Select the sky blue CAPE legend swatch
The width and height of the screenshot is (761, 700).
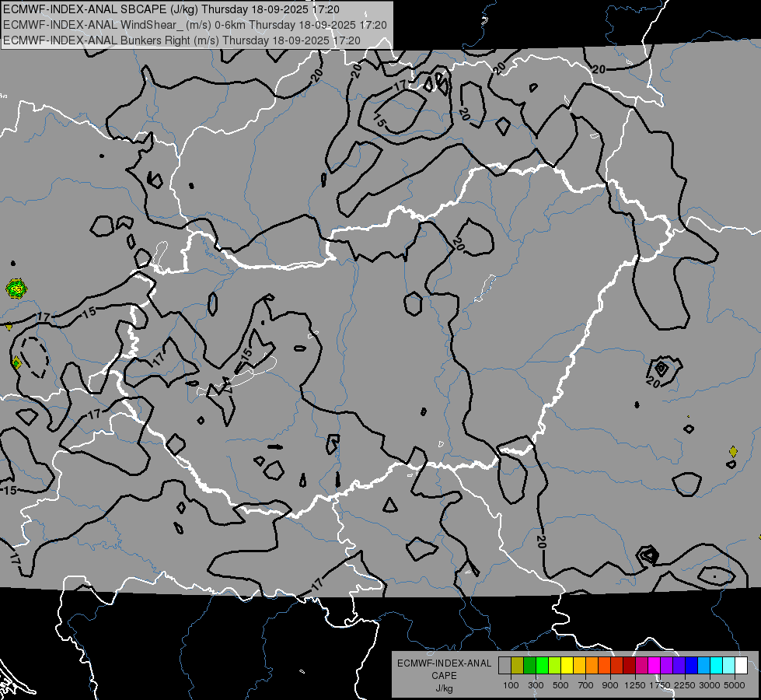[704, 666]
